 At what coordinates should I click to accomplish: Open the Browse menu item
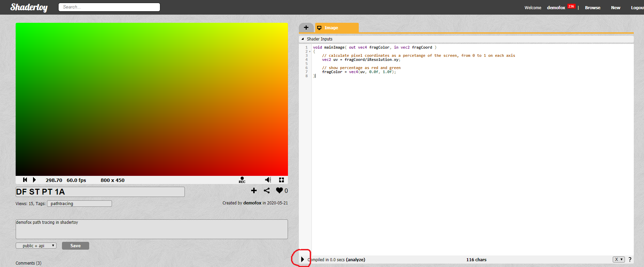point(592,7)
